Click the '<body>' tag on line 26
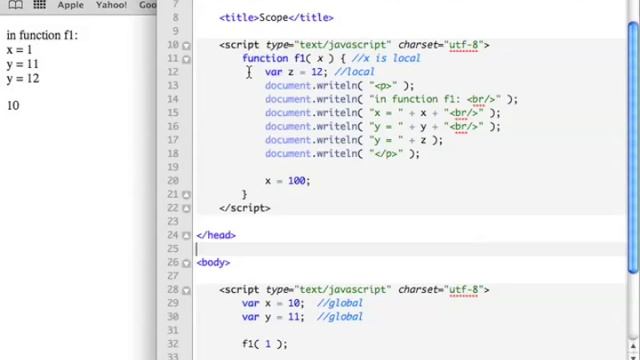 point(213,262)
